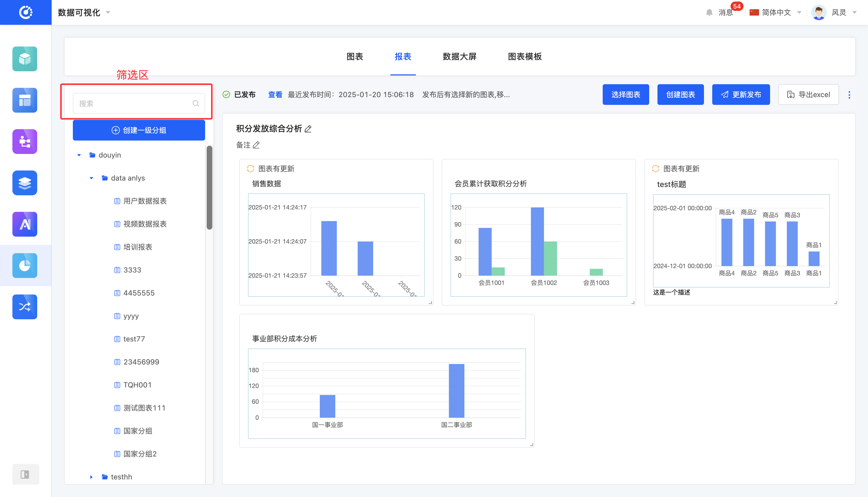
Task: Click refresh icon on 销售数据 chart card
Action: [x=251, y=169]
